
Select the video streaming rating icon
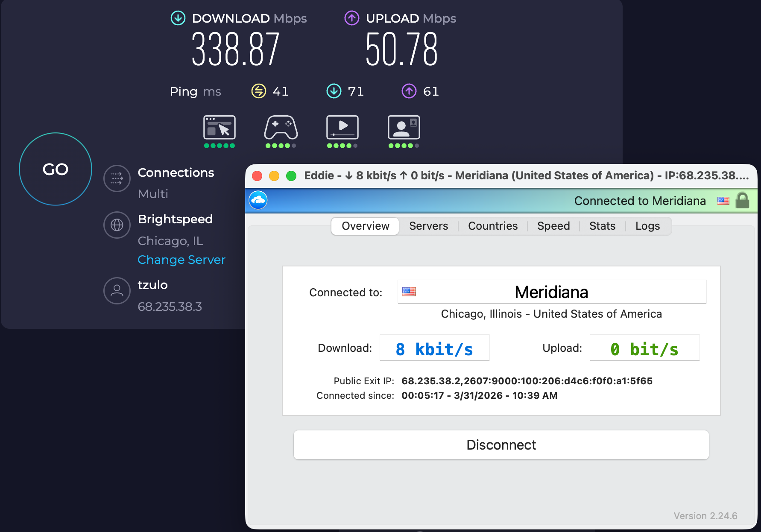click(x=342, y=128)
